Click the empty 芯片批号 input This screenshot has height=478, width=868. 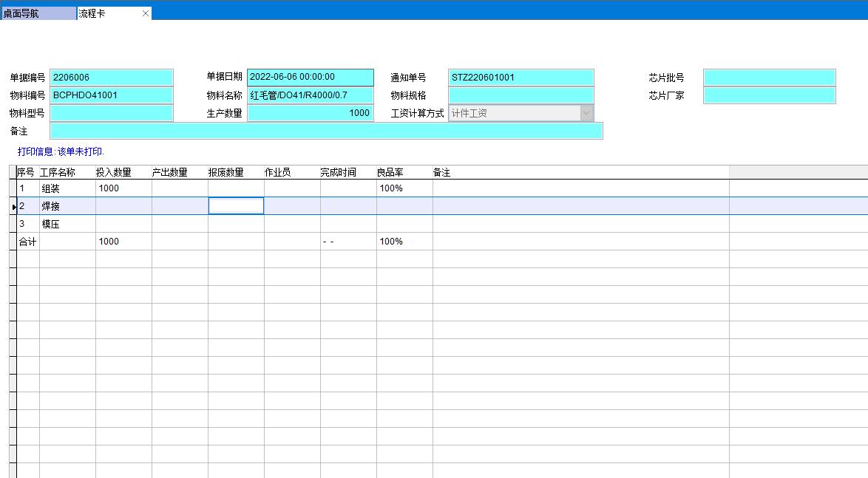pyautogui.click(x=769, y=78)
